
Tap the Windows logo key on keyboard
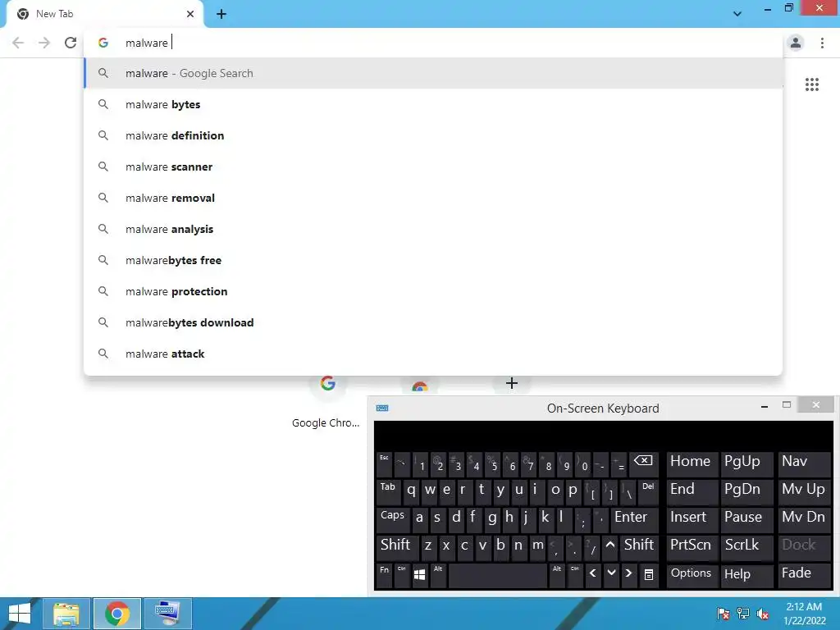(420, 575)
